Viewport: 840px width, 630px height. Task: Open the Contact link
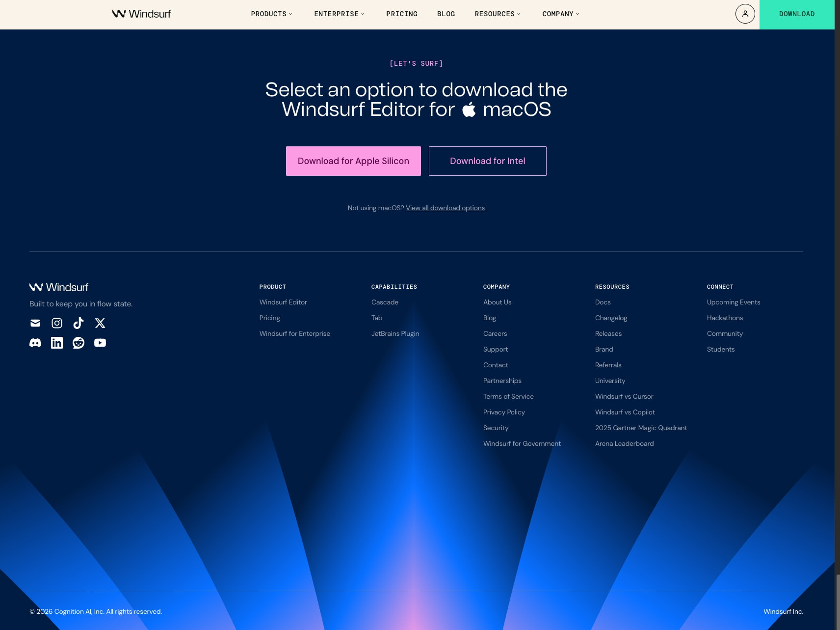pos(496,365)
